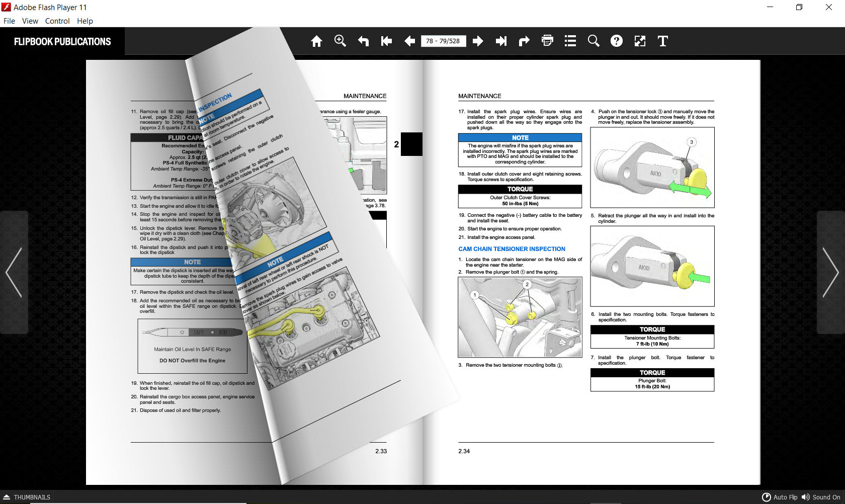
Task: Click the previous page arrow in toolbar
Action: click(x=409, y=41)
